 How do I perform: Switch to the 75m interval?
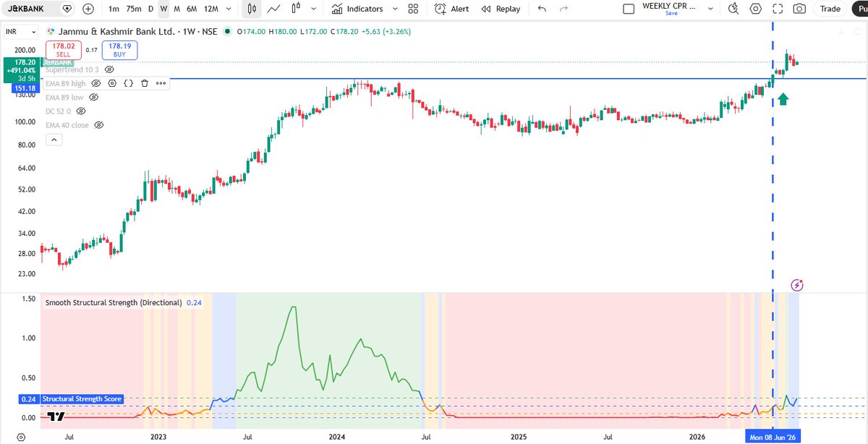tap(134, 9)
